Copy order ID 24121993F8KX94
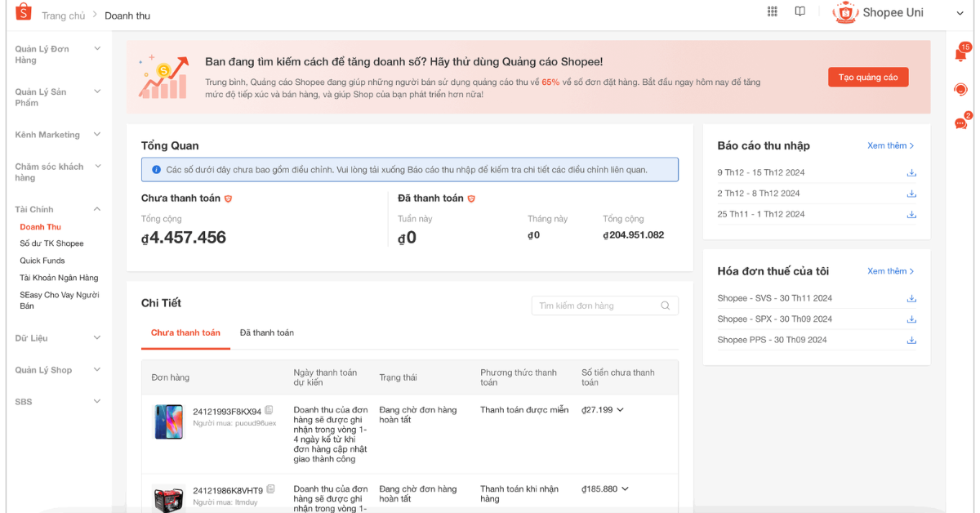The height and width of the screenshot is (513, 980). click(269, 410)
